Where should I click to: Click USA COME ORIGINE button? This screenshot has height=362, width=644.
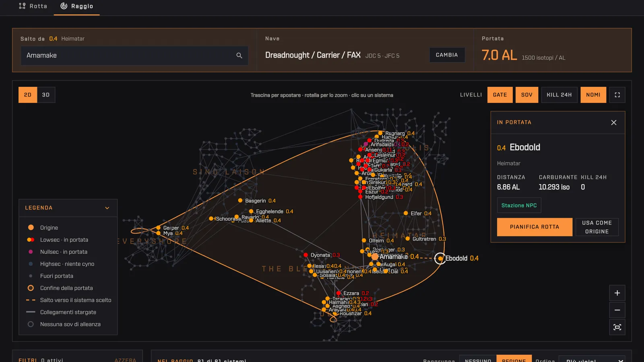point(597,227)
